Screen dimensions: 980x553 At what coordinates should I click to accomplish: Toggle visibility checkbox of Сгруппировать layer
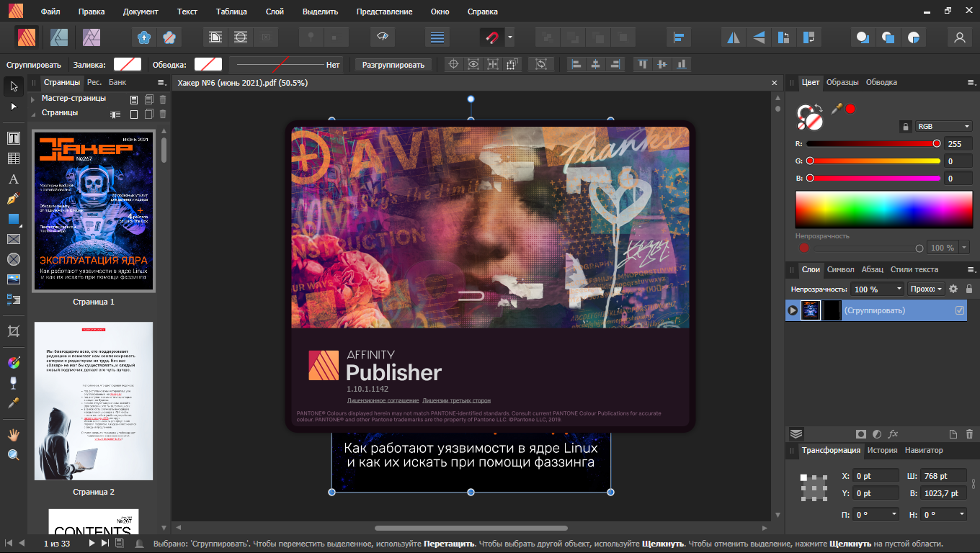click(959, 310)
